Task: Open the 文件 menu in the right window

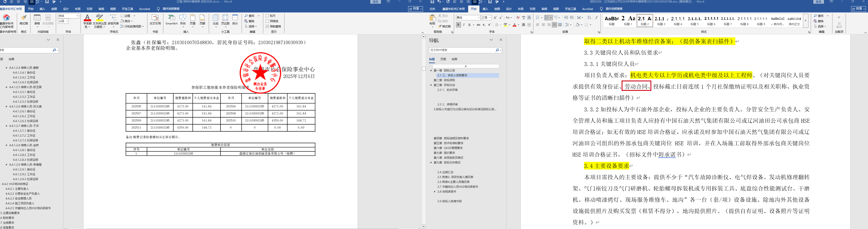Action: pos(432,9)
